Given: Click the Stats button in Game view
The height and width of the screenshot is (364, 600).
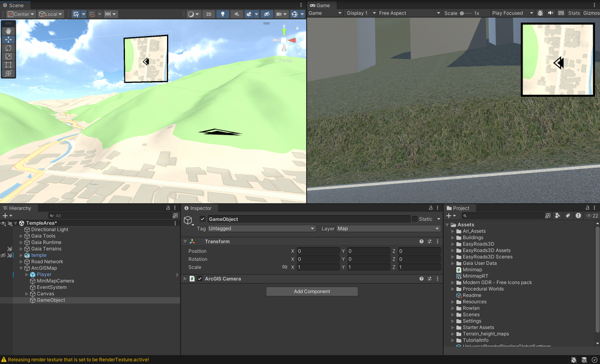Looking at the screenshot, I should [574, 13].
